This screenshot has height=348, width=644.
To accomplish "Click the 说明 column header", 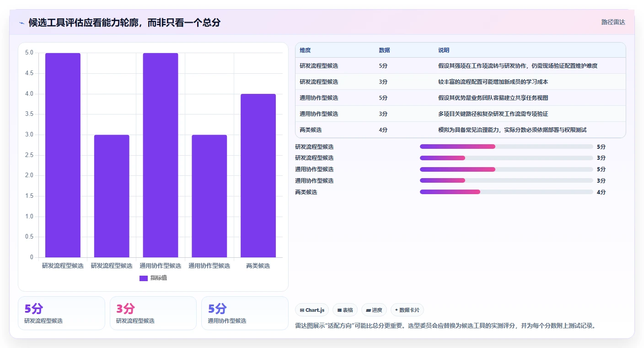I will click(444, 50).
